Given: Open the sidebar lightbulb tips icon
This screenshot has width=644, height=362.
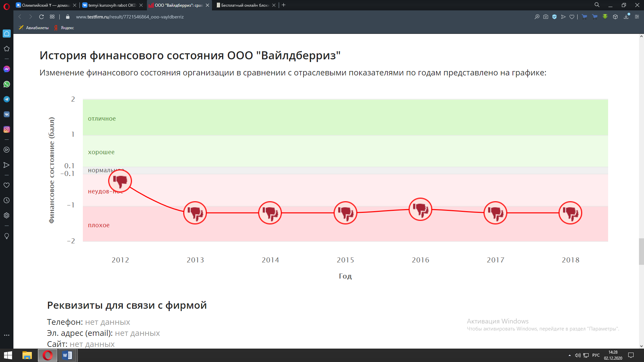Looking at the screenshot, I should (7, 236).
